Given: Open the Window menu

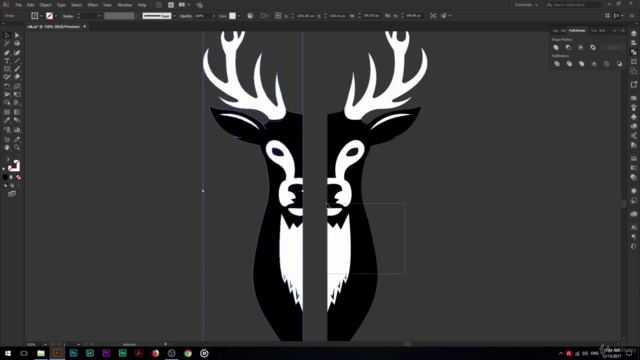Looking at the screenshot, I should pyautogui.click(x=125, y=5).
